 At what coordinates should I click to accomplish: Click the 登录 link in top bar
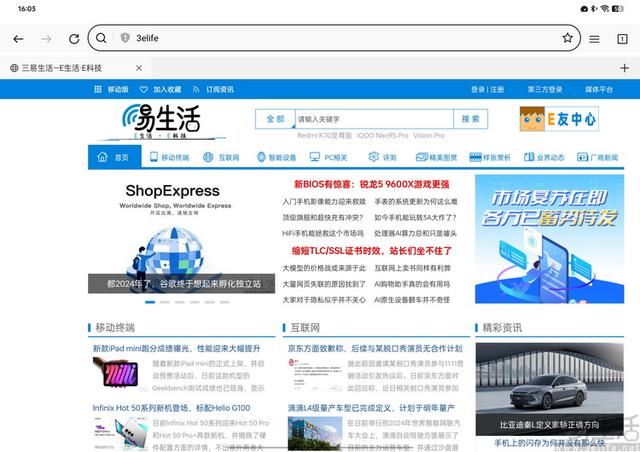pyautogui.click(x=477, y=89)
